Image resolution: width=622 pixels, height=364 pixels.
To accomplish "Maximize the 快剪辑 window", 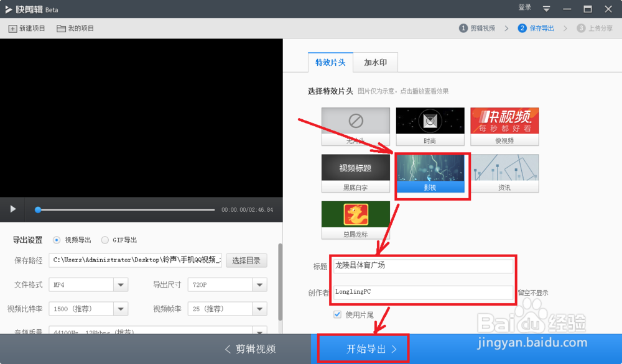I will (588, 9).
